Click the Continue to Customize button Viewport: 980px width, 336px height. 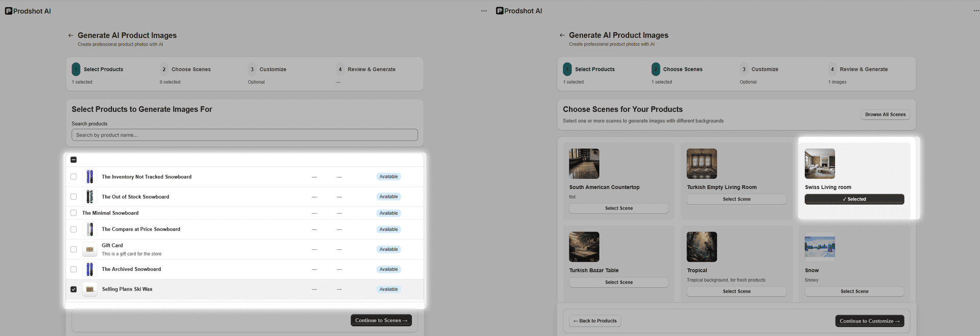[x=870, y=321]
